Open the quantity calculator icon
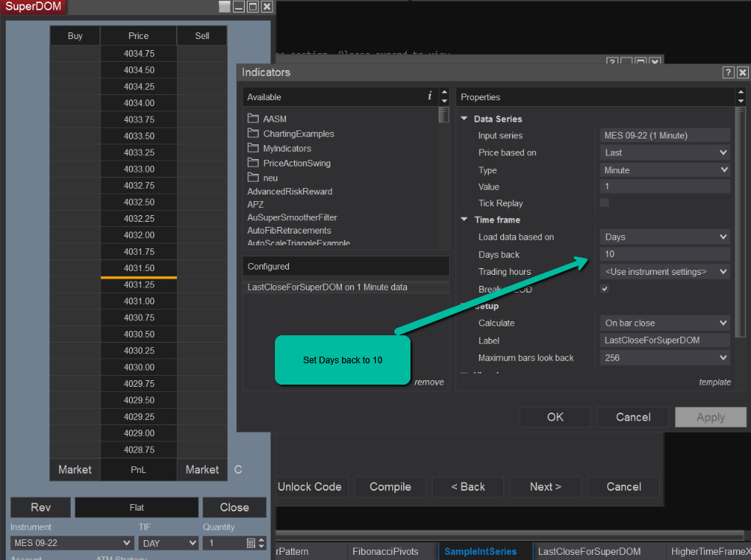Image resolution: width=751 pixels, height=560 pixels. 251,543
